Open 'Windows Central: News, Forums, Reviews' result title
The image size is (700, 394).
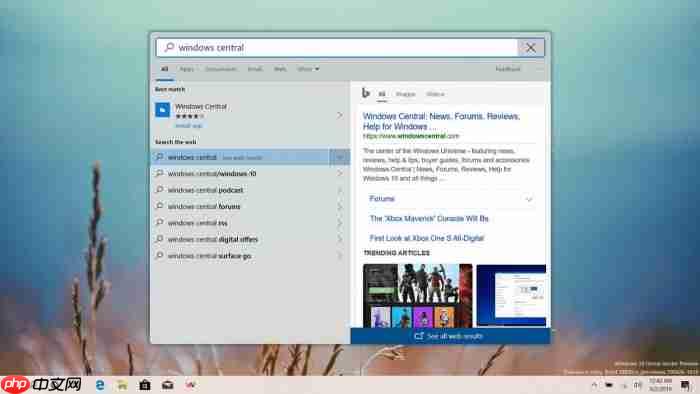[x=441, y=121]
